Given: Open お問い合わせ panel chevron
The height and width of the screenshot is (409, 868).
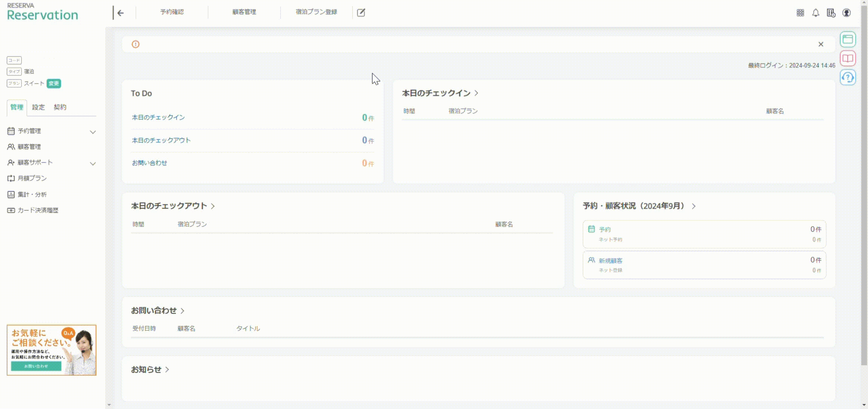Looking at the screenshot, I should click(182, 311).
